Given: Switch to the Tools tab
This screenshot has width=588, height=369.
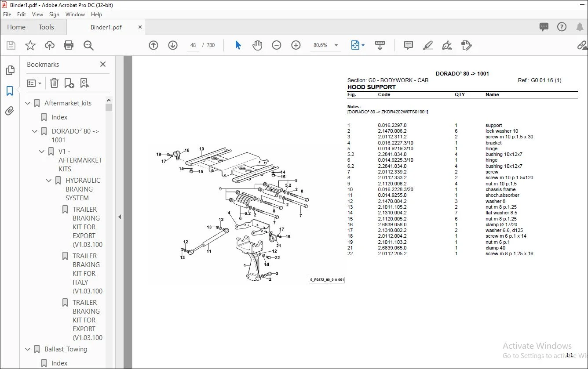Looking at the screenshot, I should point(46,27).
